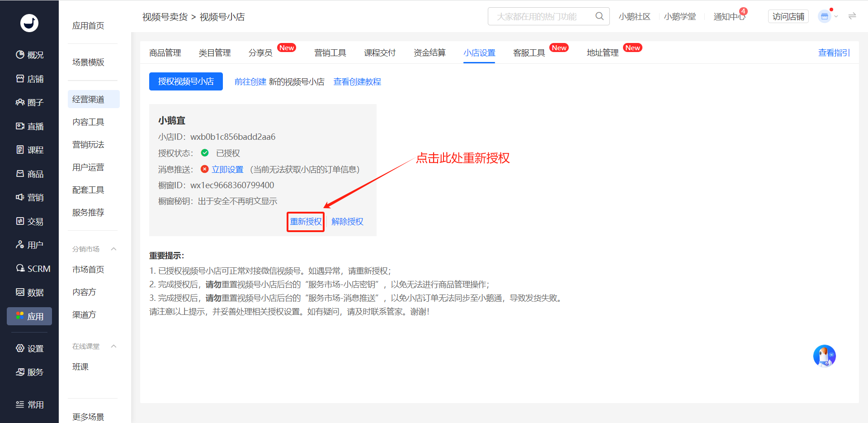This screenshot has width=868, height=423.
Task: Open 应用首页 in the app menu
Action: pos(88,26)
